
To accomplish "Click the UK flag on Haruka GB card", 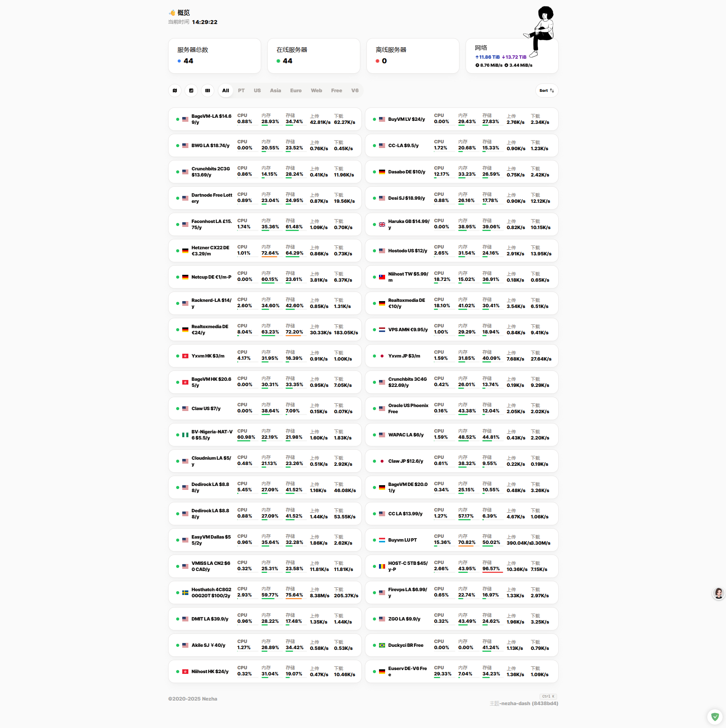I will point(382,224).
